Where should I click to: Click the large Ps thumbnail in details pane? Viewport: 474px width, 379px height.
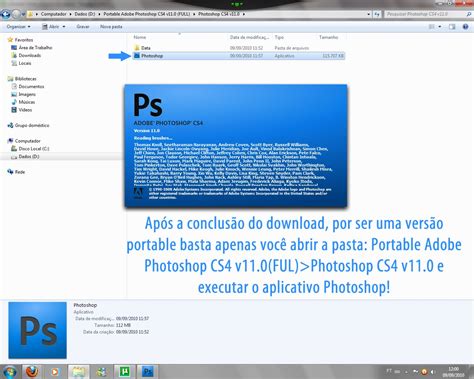pos(37,330)
